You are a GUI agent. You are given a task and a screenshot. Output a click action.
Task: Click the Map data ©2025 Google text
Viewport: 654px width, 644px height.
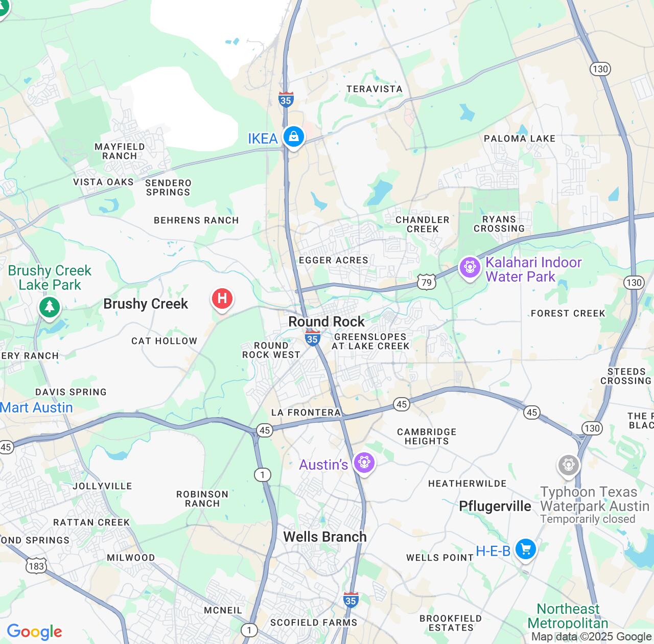[592, 637]
